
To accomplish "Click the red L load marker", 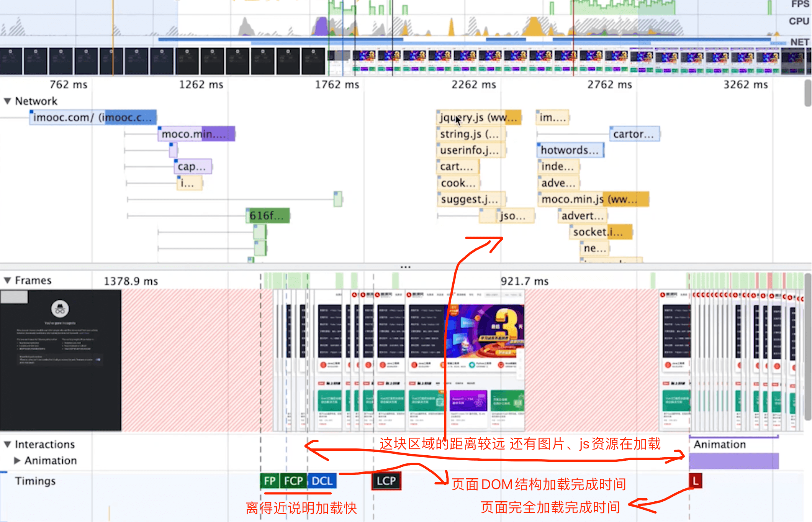I will [696, 481].
